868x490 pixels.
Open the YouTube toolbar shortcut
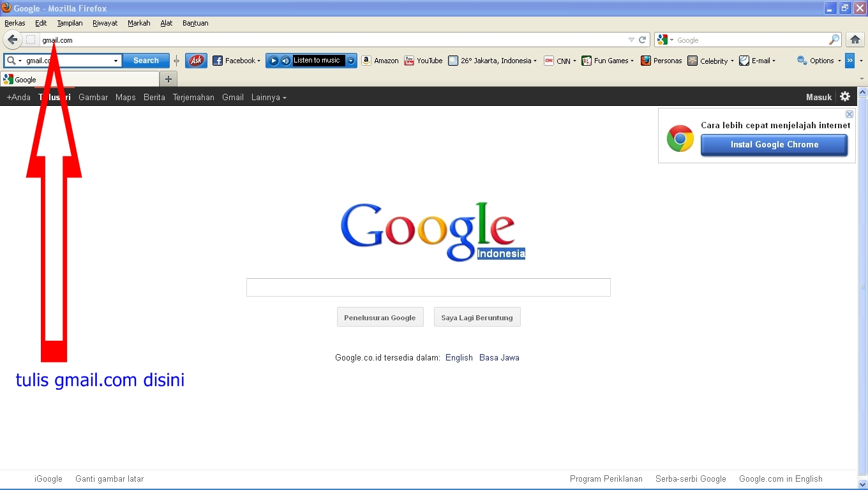coord(423,61)
